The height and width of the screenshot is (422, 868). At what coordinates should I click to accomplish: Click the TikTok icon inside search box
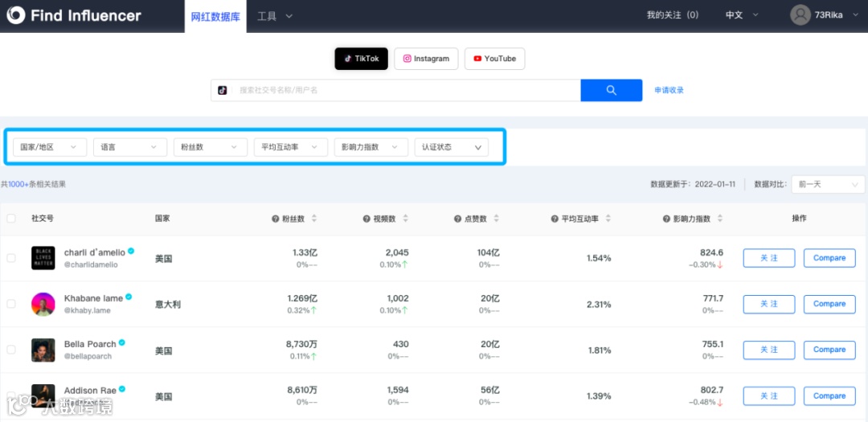[223, 90]
